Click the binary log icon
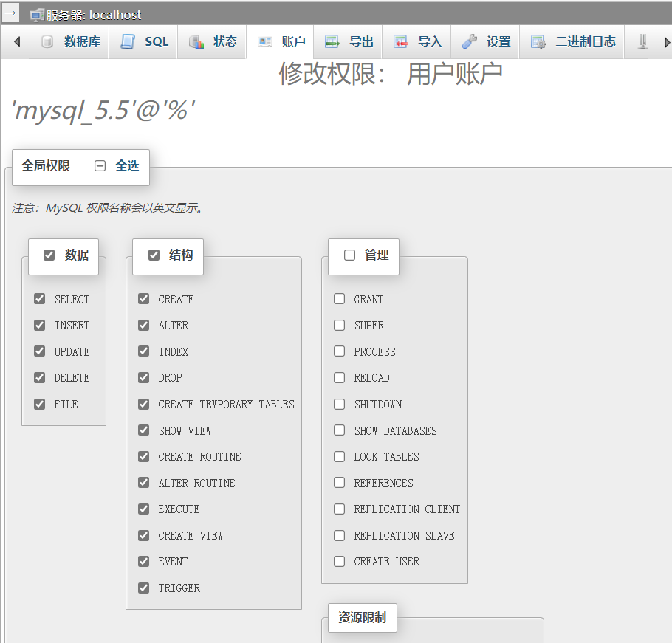Image resolution: width=672 pixels, height=643 pixels. (538, 42)
